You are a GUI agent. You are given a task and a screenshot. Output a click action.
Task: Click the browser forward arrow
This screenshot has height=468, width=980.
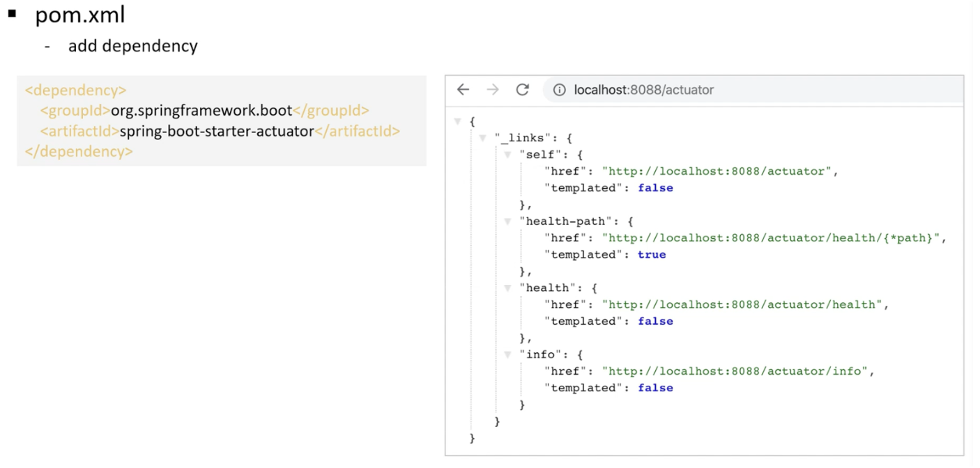tap(493, 90)
